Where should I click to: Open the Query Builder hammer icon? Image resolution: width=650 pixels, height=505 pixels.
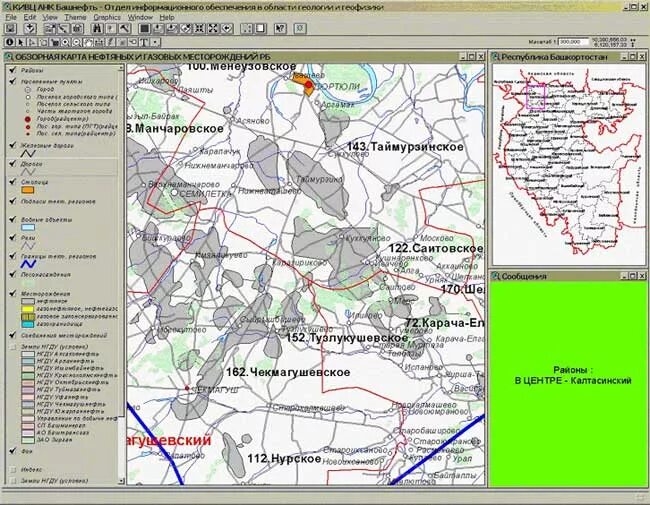124,28
